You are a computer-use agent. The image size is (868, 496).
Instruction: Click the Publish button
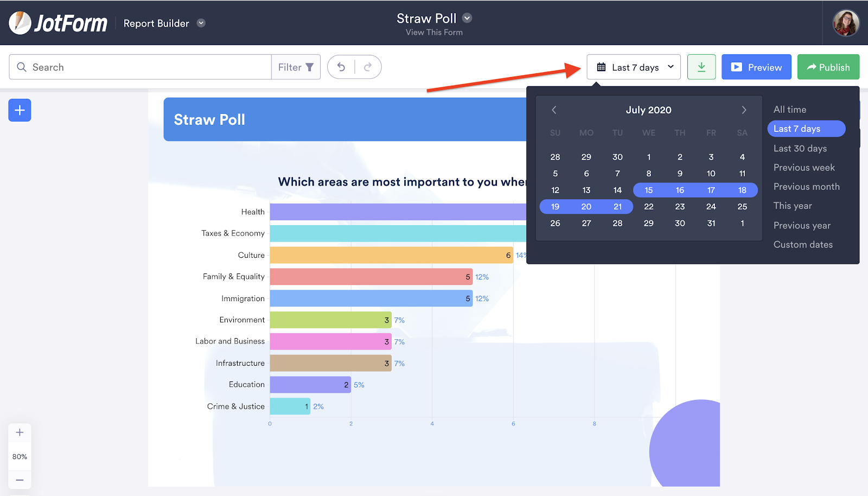coord(828,67)
